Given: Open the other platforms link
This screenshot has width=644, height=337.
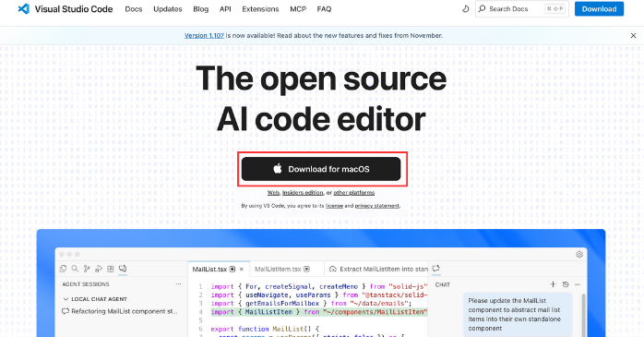Looking at the screenshot, I should pos(354,193).
